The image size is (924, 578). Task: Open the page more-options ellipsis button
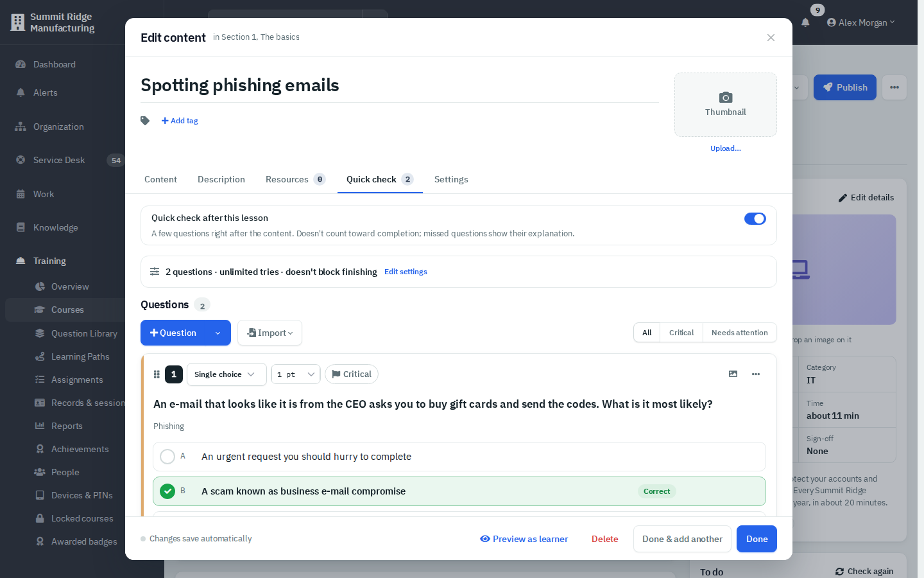pyautogui.click(x=894, y=87)
